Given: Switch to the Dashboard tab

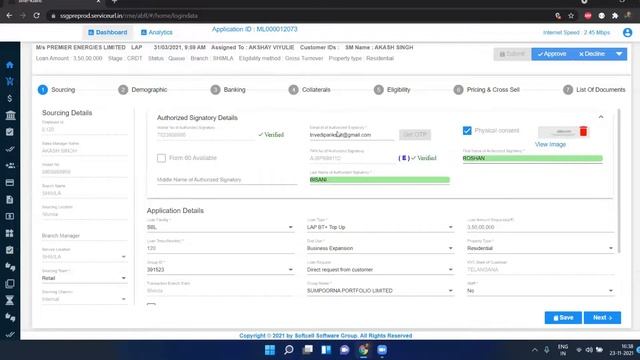Looking at the screenshot, I should [108, 32].
